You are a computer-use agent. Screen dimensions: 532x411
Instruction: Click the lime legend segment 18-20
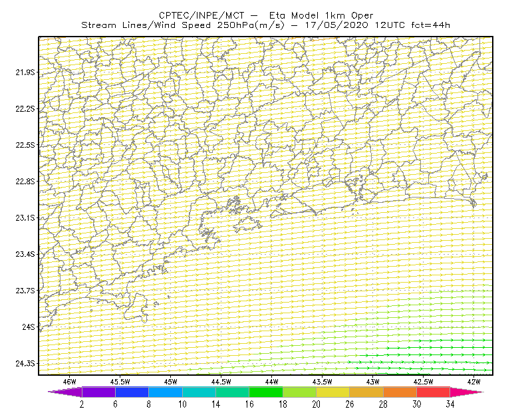(300, 392)
